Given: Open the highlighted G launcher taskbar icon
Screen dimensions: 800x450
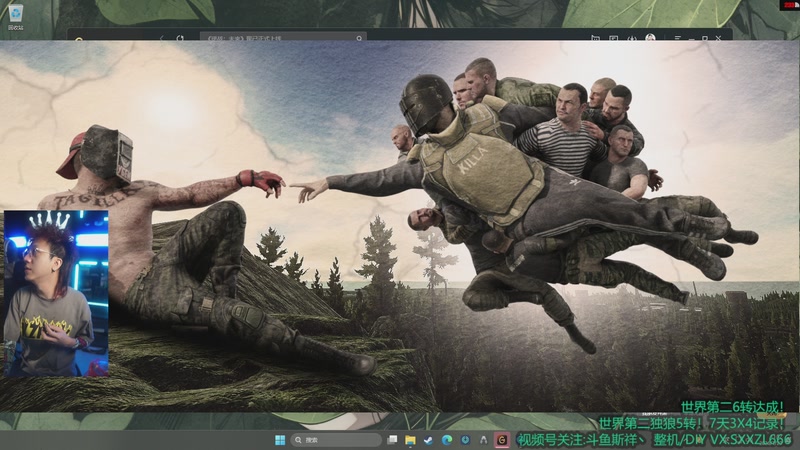Looking at the screenshot, I should [x=502, y=440].
